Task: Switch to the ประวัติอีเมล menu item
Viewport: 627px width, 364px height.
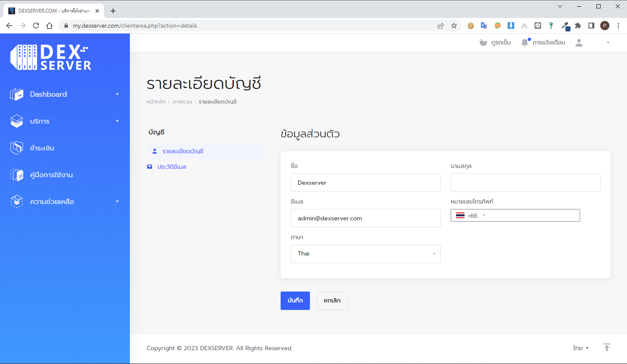Action: 172,166
